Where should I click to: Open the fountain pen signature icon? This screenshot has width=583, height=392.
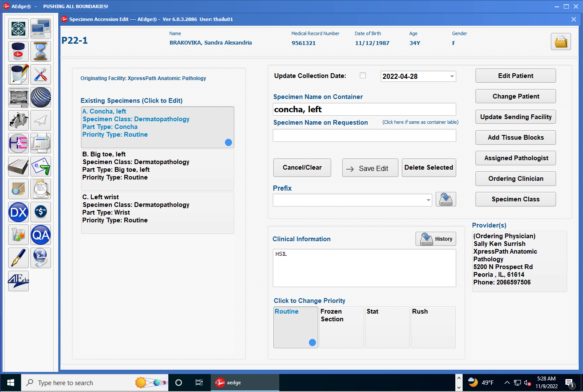(x=18, y=258)
